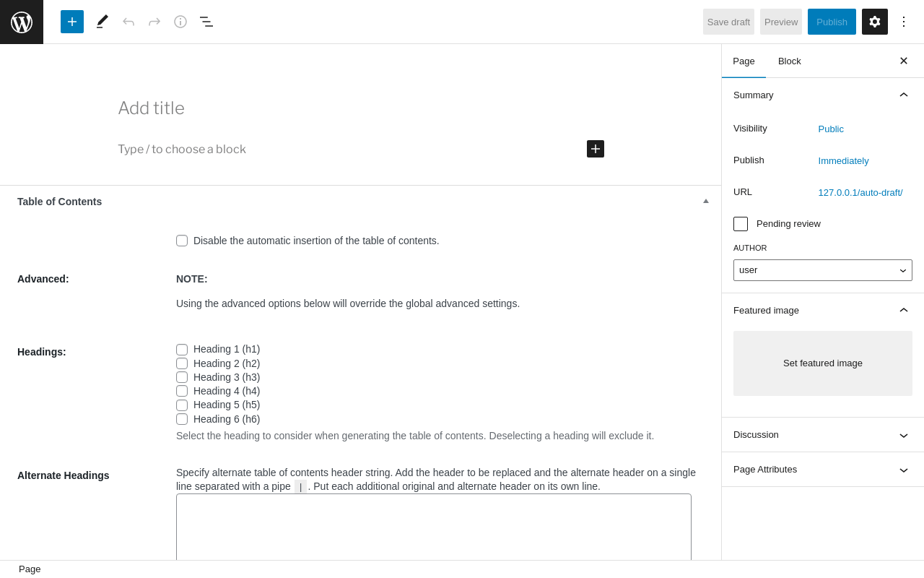924x578 pixels.
Task: Click the WordPress logo icon
Action: pyautogui.click(x=22, y=22)
